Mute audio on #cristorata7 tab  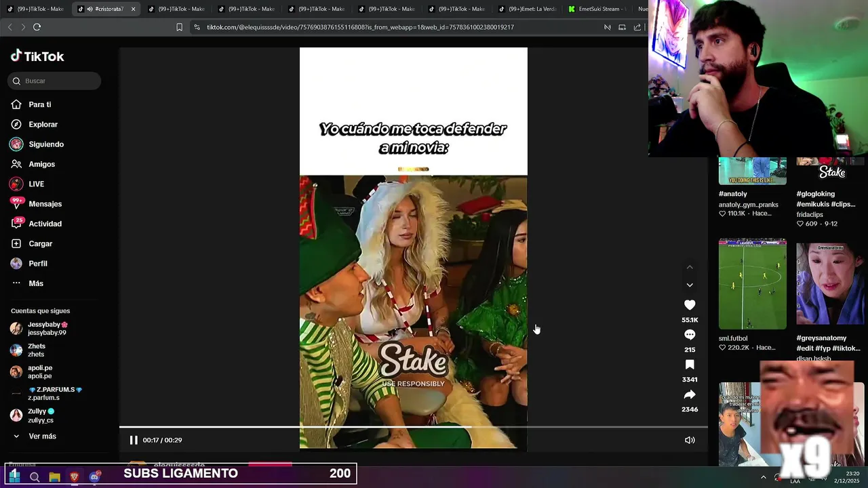tap(90, 9)
